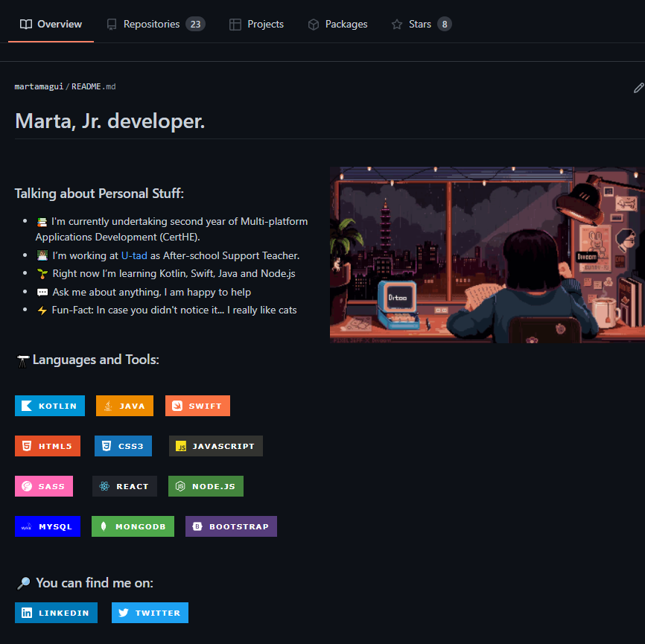
Task: Switch to the Repositories tab
Action: point(156,25)
